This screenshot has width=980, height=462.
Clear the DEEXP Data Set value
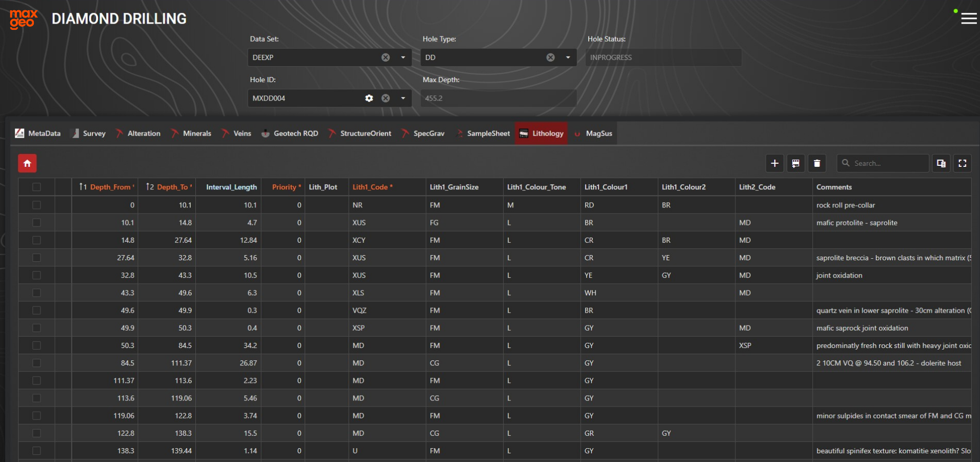point(386,57)
